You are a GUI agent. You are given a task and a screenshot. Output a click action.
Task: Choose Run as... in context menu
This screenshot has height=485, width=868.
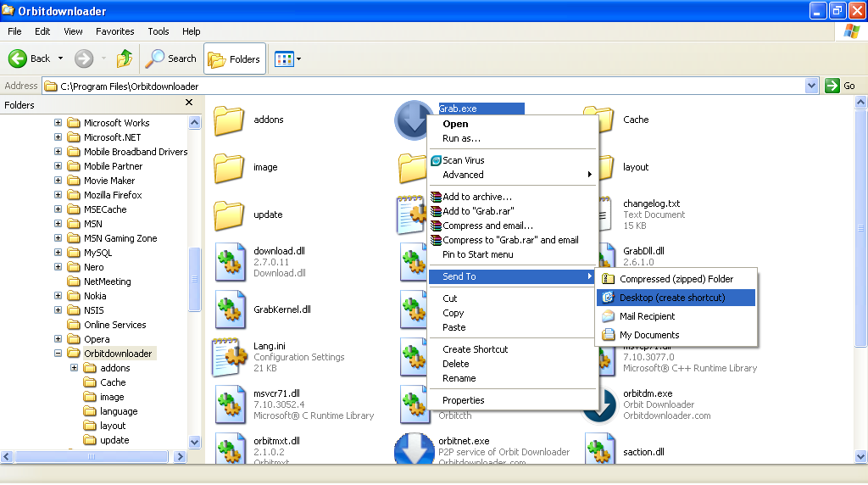[x=513, y=138]
